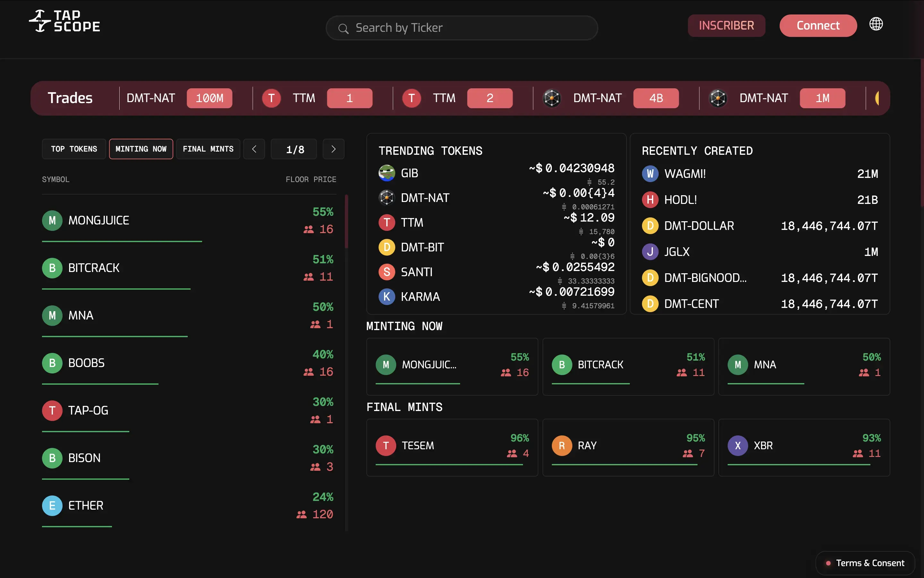Select the Minting Now tab

point(141,149)
